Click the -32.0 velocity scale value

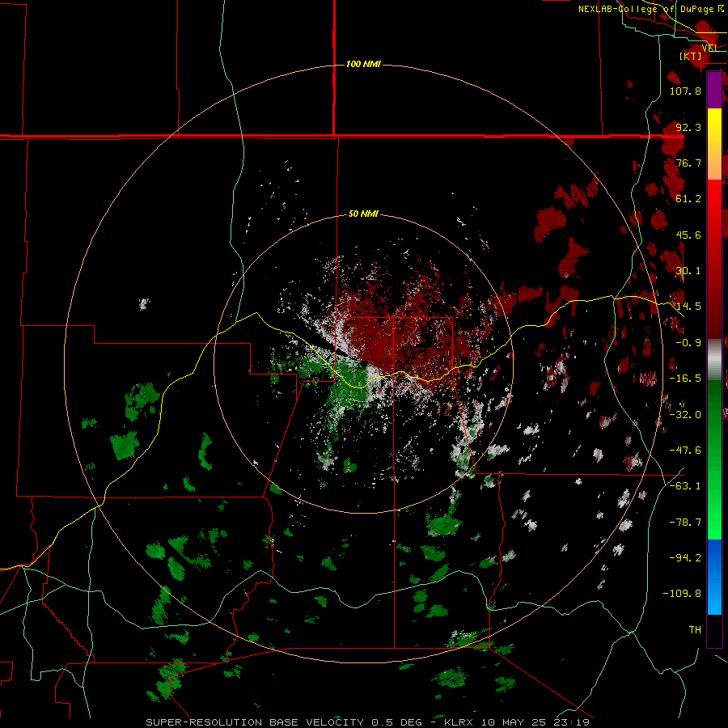(685, 415)
